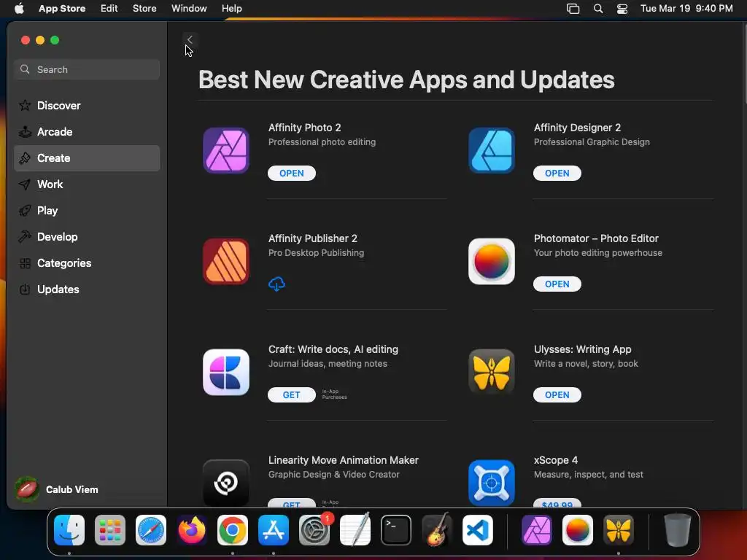This screenshot has width=747, height=560.
Task: Click the Ulysses butterfly app icon in the list
Action: (x=491, y=373)
